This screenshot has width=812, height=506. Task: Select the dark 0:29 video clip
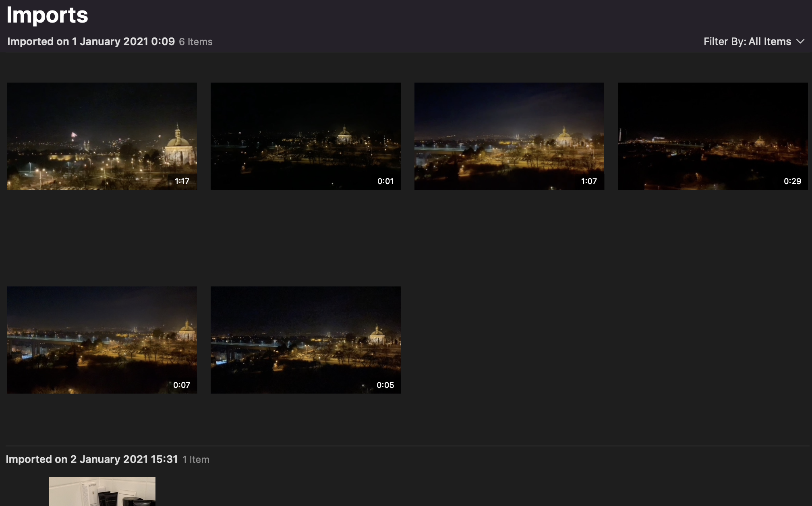[x=713, y=136]
